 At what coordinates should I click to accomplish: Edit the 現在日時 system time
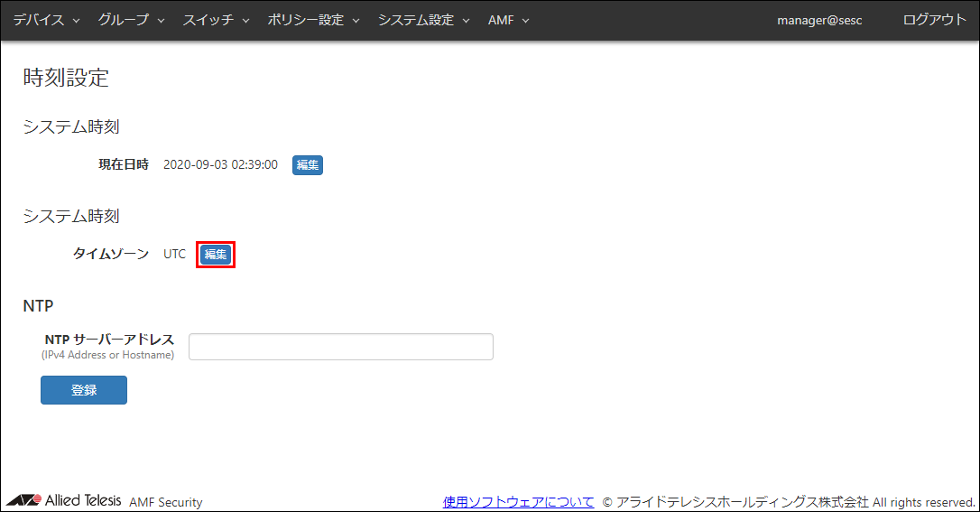308,165
